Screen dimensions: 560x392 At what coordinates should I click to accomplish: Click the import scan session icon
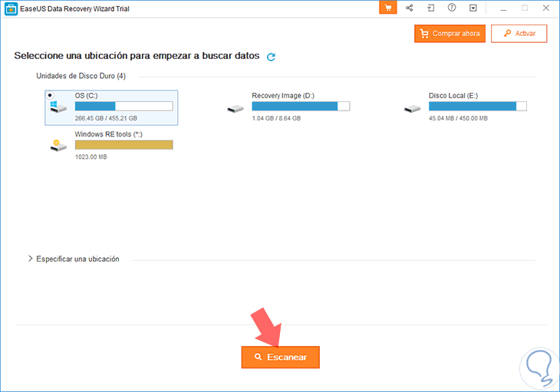click(430, 8)
